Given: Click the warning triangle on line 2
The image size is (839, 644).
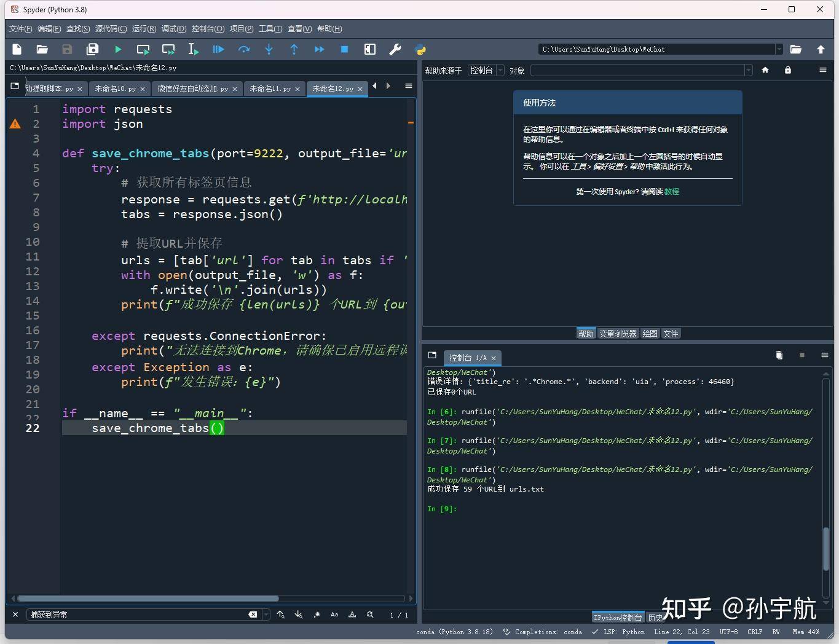Looking at the screenshot, I should (15, 124).
